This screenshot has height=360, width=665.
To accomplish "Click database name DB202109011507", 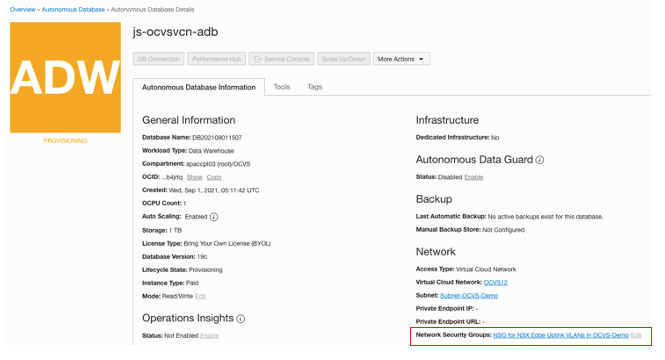I will click(217, 138).
